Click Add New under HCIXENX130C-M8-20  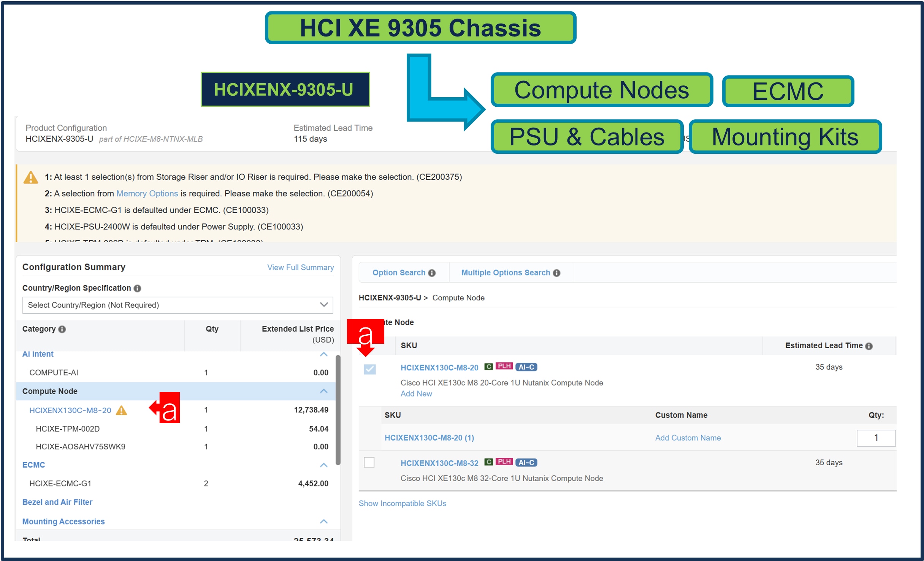[416, 394]
